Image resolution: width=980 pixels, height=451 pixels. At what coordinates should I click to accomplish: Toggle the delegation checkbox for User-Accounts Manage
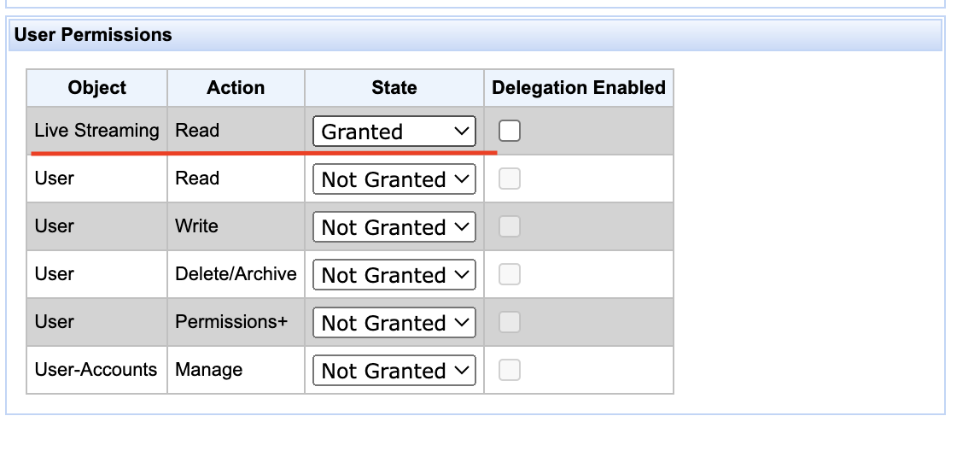pos(510,370)
